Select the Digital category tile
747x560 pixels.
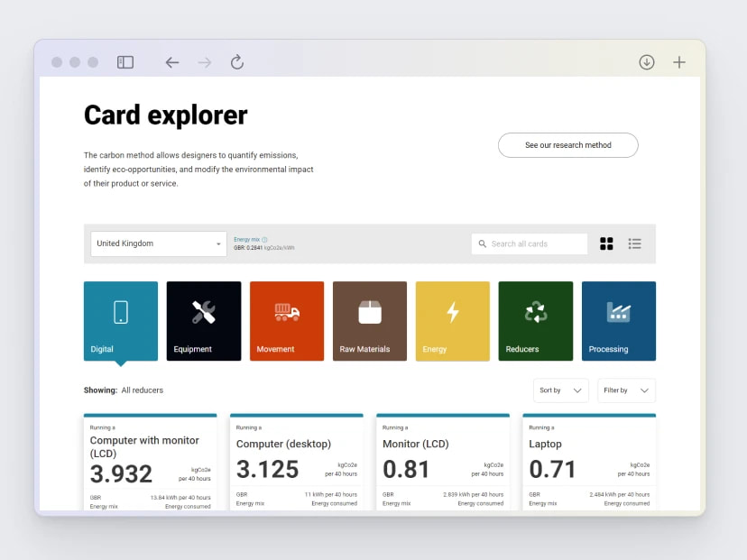tap(121, 321)
